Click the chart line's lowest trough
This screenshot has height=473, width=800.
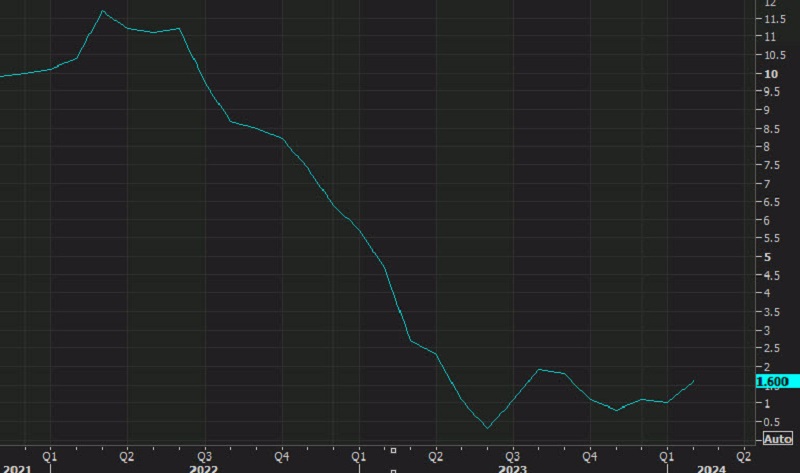(x=487, y=428)
